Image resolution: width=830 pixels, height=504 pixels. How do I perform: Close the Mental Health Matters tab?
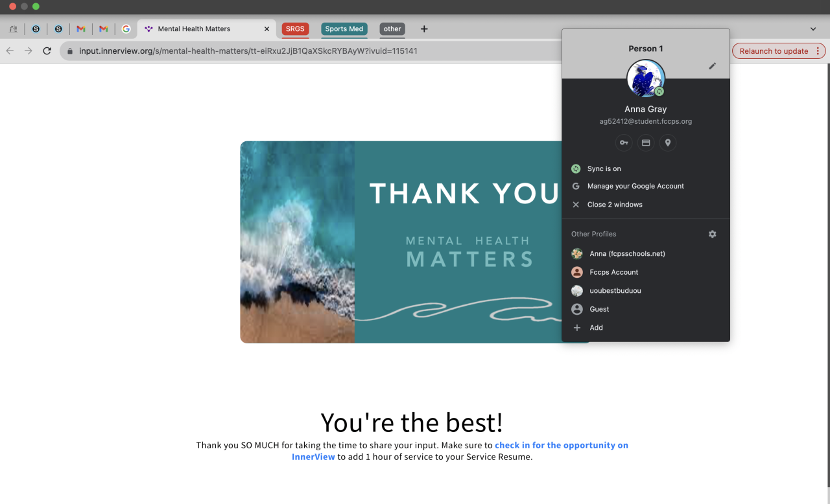[x=267, y=29]
